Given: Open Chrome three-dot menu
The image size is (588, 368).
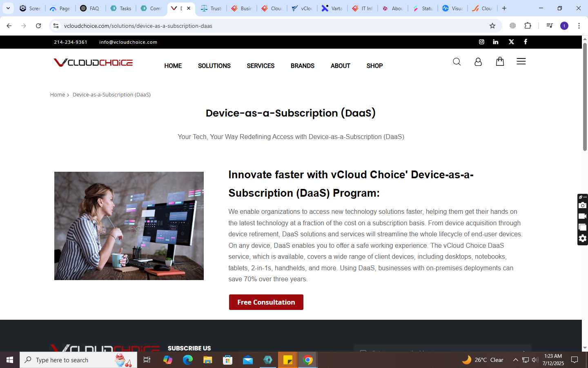Looking at the screenshot, I should tap(579, 26).
